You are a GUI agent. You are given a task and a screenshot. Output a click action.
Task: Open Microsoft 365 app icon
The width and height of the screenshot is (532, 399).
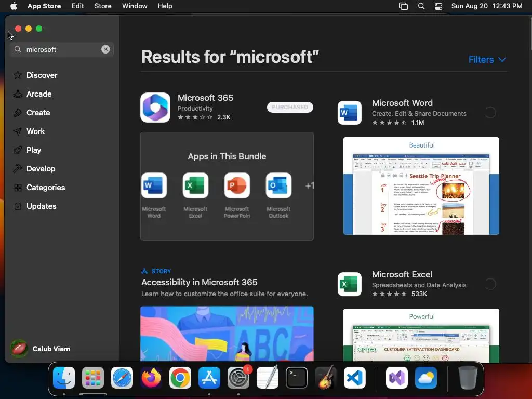[x=155, y=108]
